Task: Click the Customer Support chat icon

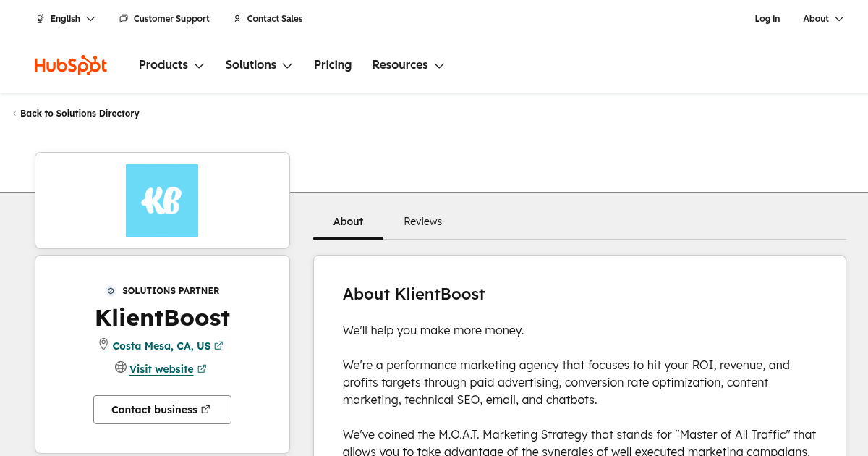Action: [x=124, y=19]
